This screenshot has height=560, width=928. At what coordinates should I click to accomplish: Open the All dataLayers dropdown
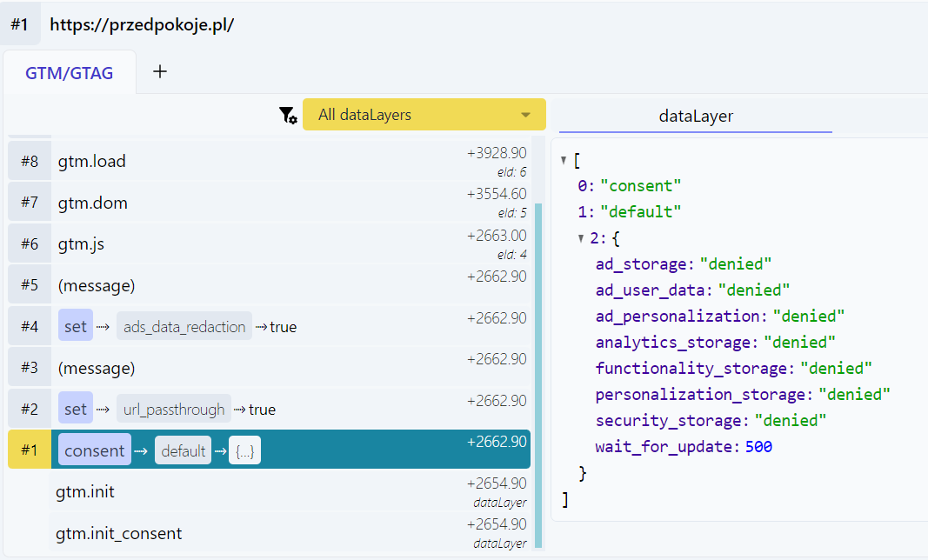[x=424, y=115]
